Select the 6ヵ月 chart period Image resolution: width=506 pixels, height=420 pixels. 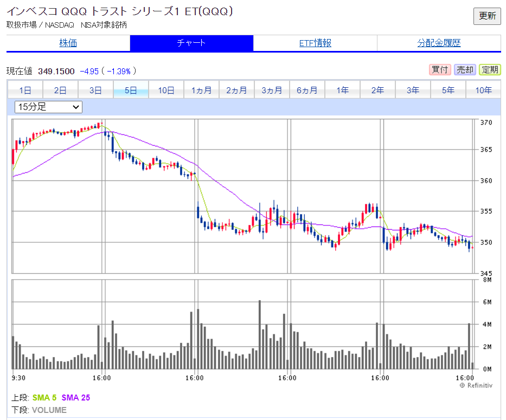307,90
